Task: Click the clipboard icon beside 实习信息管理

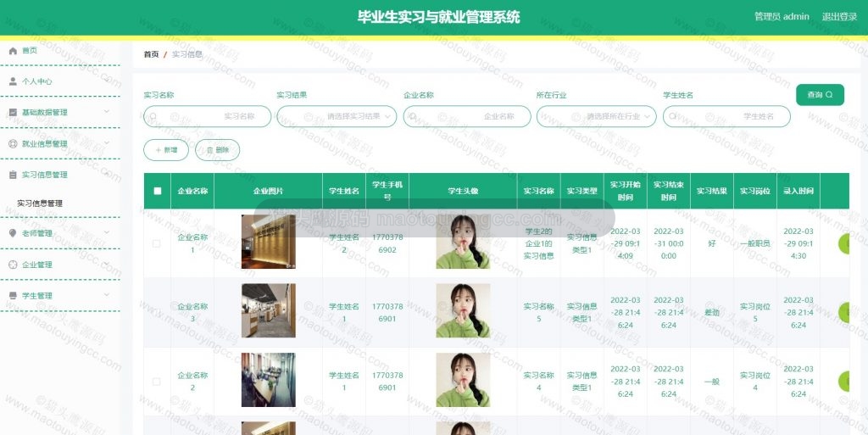Action: click(x=13, y=175)
